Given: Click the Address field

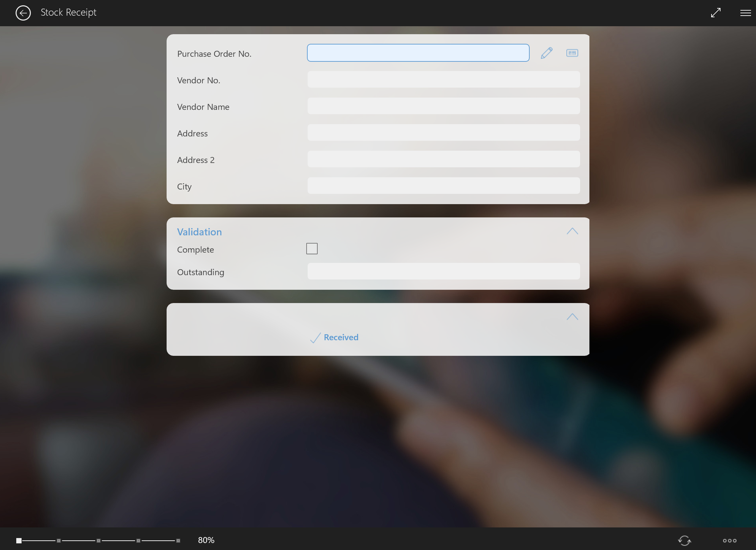Looking at the screenshot, I should point(443,132).
